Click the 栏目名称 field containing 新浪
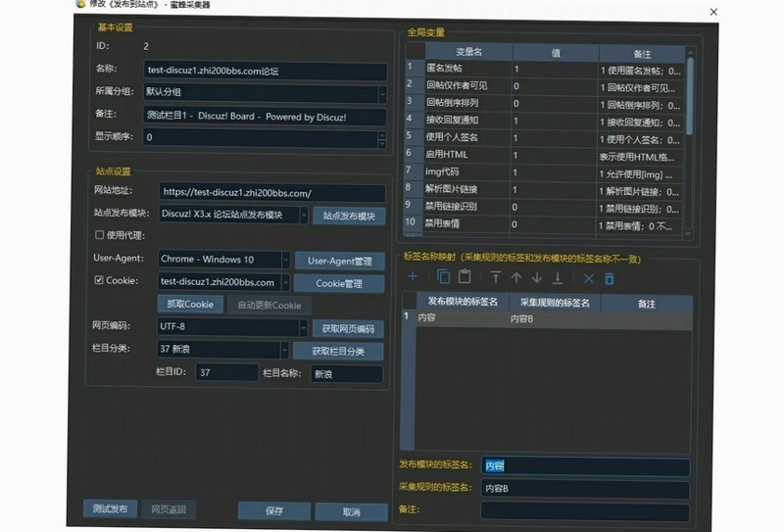 pos(347,374)
